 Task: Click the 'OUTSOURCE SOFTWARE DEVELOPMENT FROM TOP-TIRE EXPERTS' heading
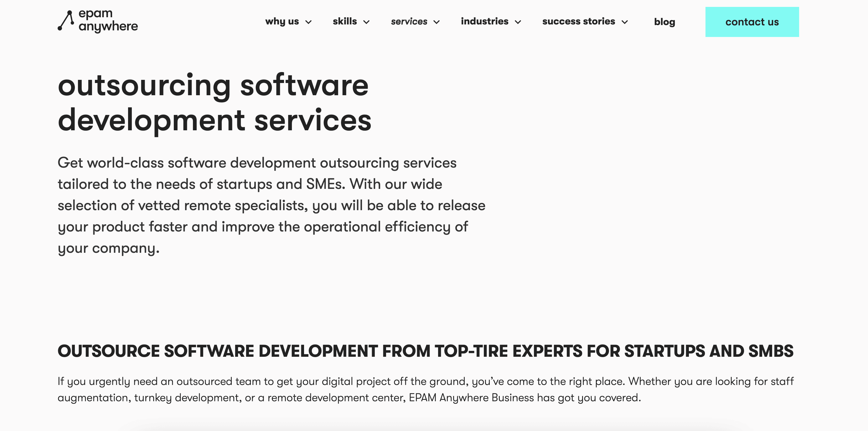tap(426, 351)
